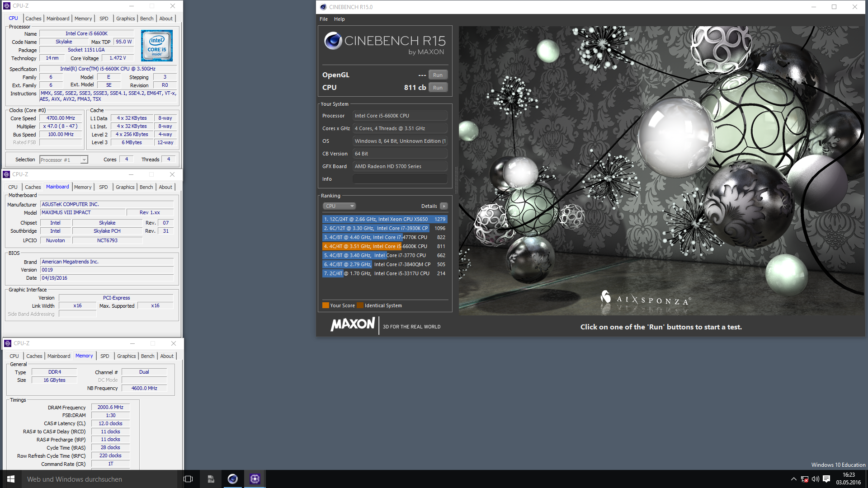Screen dimensions: 868x488
Task: Click the 811 cb CPU score
Action: [415, 88]
